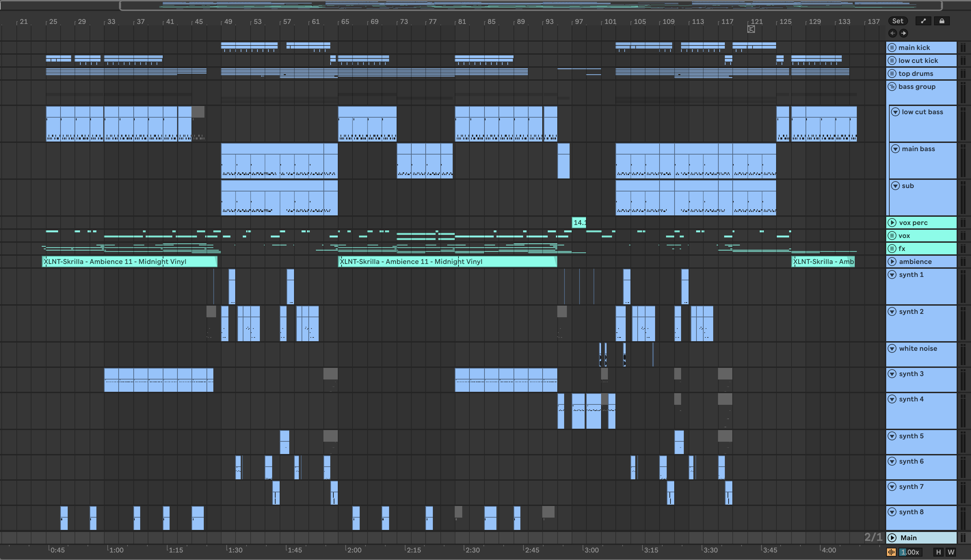Select the low cut kick track name

pyautogui.click(x=918, y=61)
